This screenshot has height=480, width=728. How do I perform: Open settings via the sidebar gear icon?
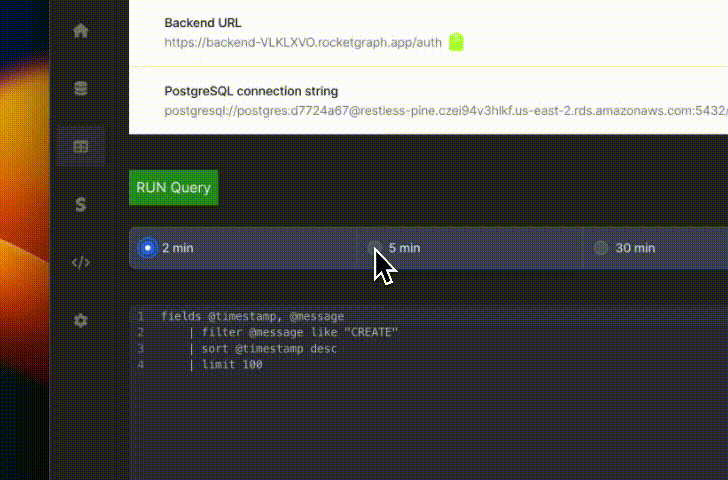[x=81, y=320]
